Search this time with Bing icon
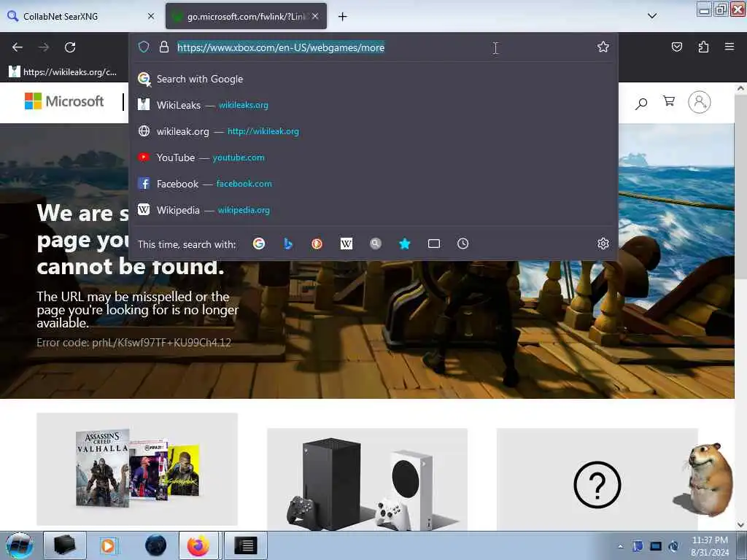Screen dimensions: 747x560 point(287,244)
